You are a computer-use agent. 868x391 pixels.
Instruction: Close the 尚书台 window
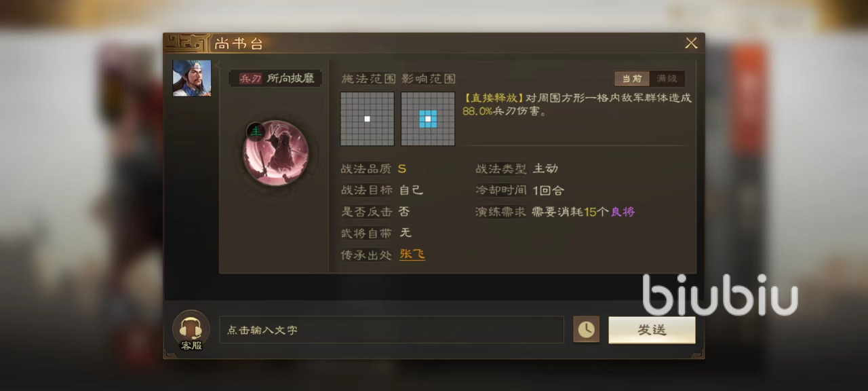coord(691,43)
